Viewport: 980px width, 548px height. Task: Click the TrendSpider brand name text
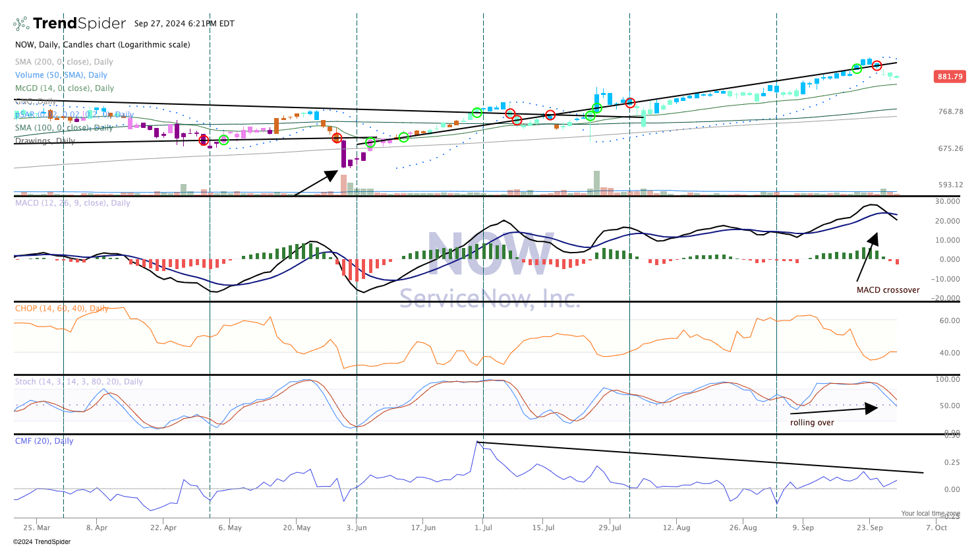tap(79, 24)
